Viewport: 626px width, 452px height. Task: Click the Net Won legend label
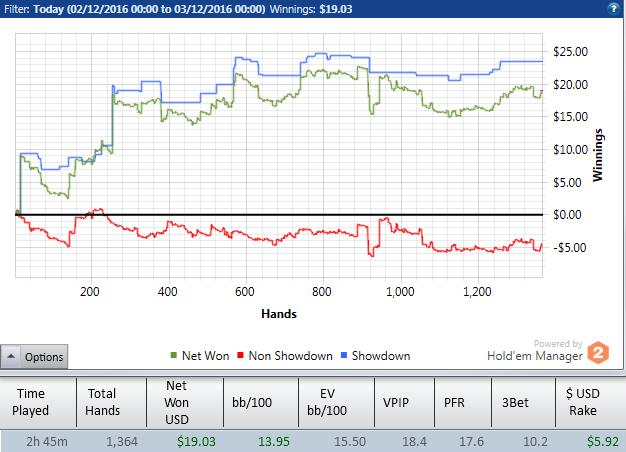(x=205, y=356)
